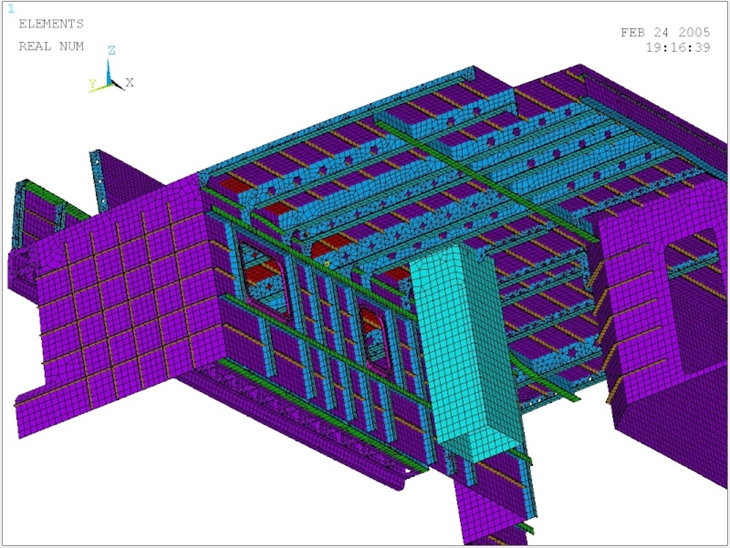Click the FEB 24 2005 date stamp
Viewport: 730px width, 548px height.
(x=665, y=32)
